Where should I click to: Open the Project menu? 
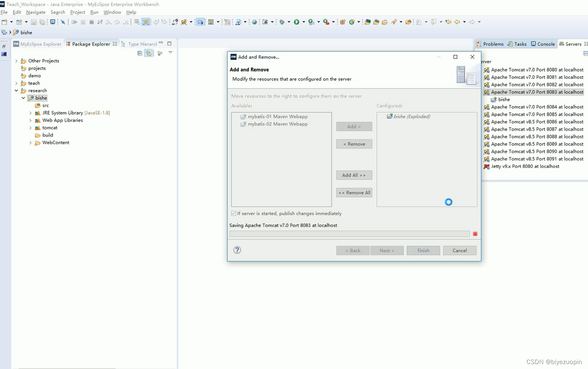[77, 12]
